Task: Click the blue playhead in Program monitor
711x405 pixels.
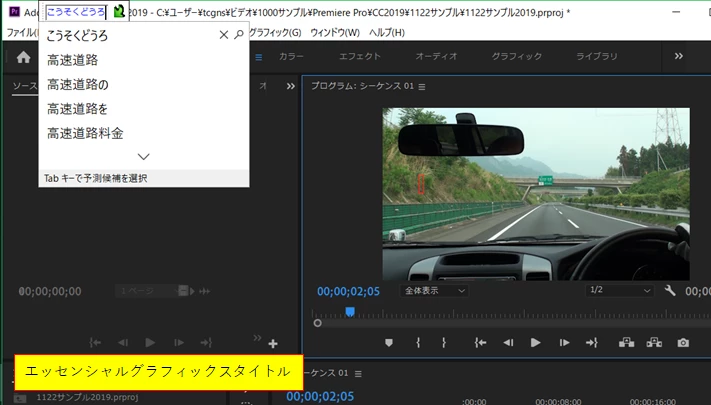Action: 350,312
